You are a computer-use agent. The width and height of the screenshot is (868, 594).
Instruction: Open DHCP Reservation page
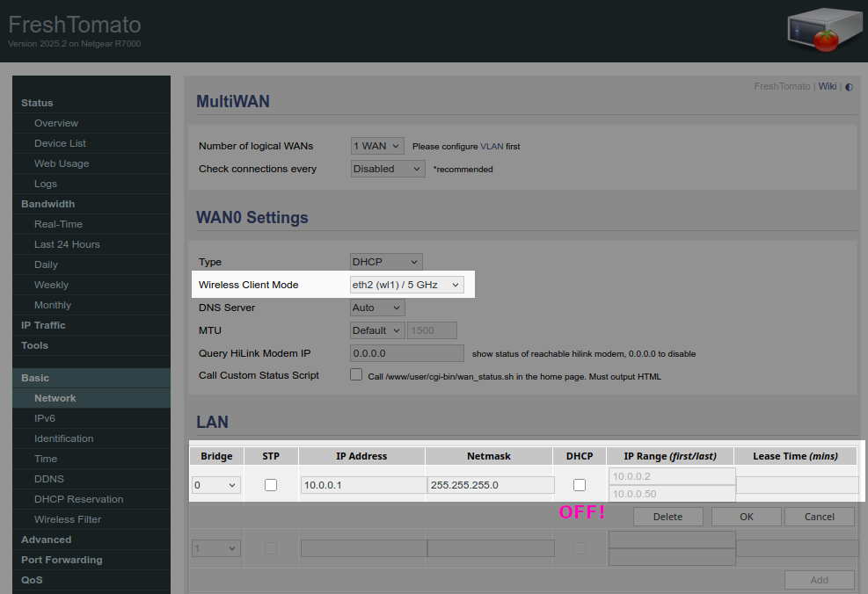(x=78, y=499)
